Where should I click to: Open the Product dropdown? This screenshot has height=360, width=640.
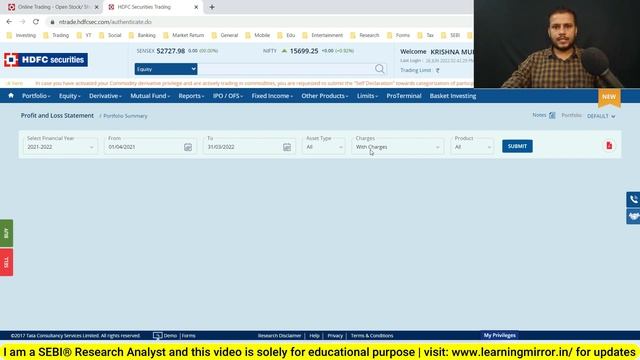point(472,147)
